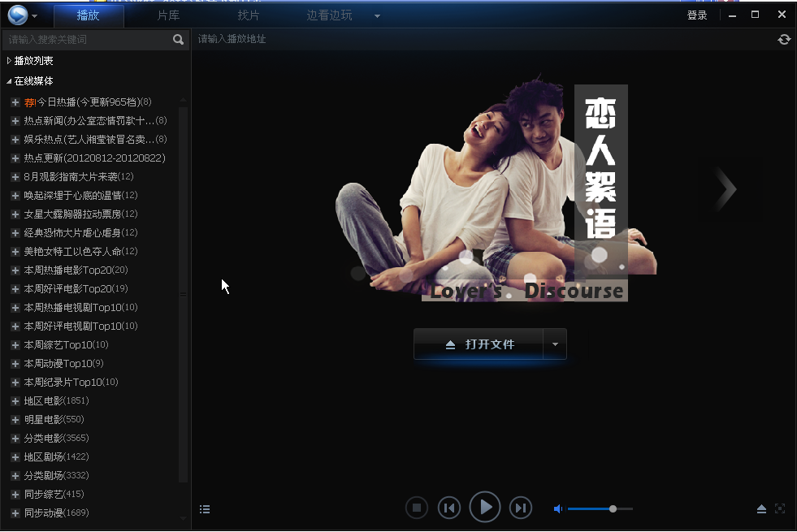Open the 边看边玩 tab
Image resolution: width=797 pixels, height=532 pixels.
pos(329,15)
